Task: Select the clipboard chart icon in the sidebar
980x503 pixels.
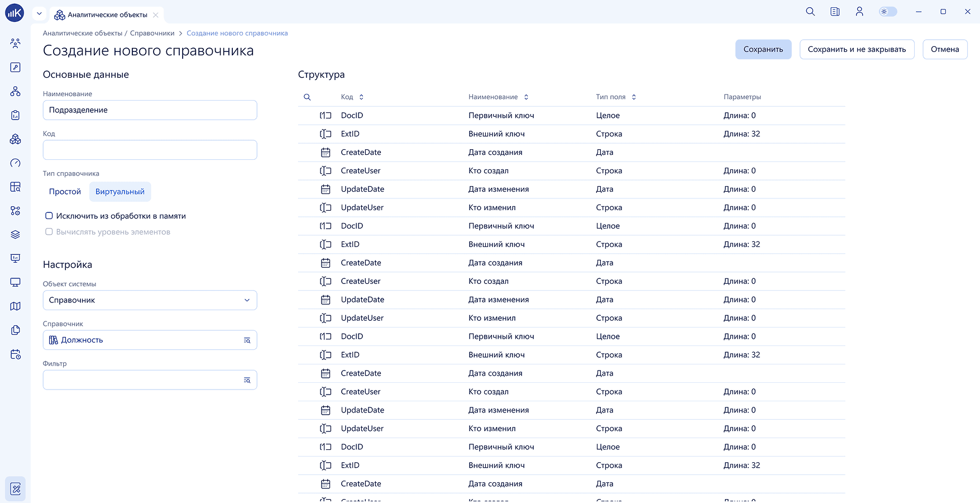Action: click(x=15, y=115)
